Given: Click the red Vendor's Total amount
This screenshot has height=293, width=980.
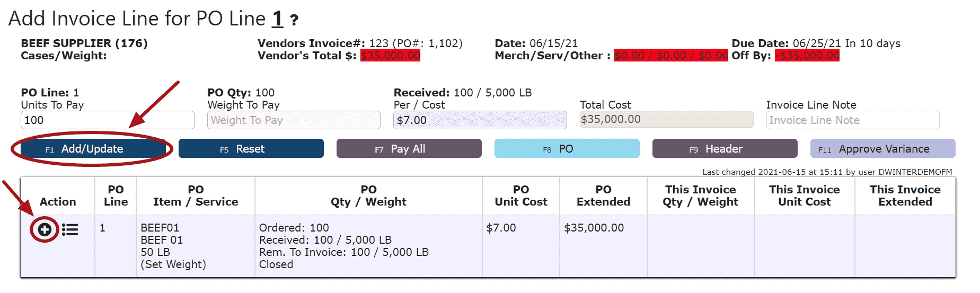Looking at the screenshot, I should 390,56.
